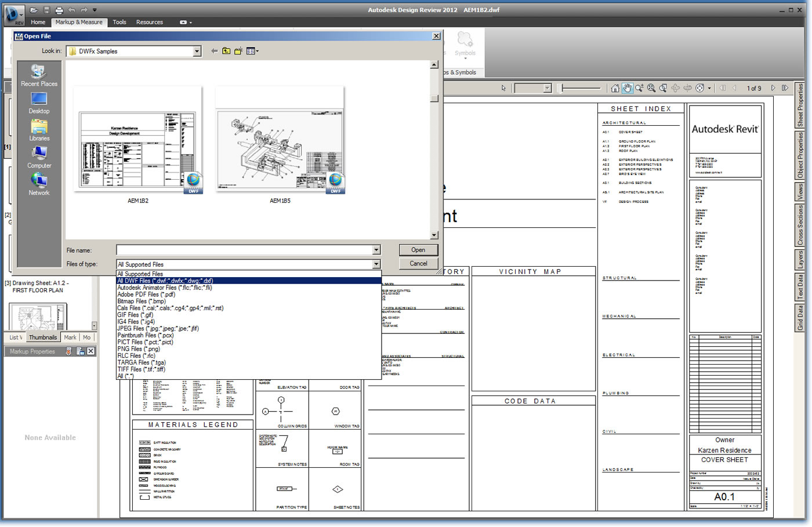Open the View Menu dropdown in dialog
The image size is (812, 527).
click(252, 51)
